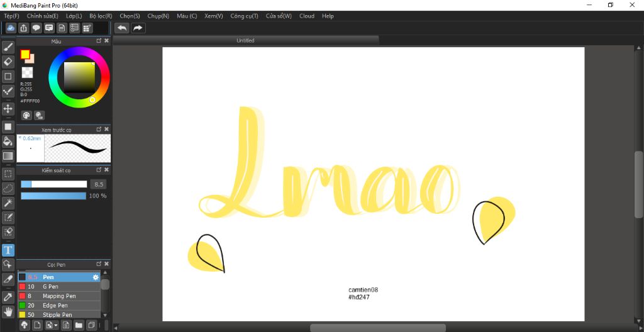Click the brush folder icon

pos(79,325)
